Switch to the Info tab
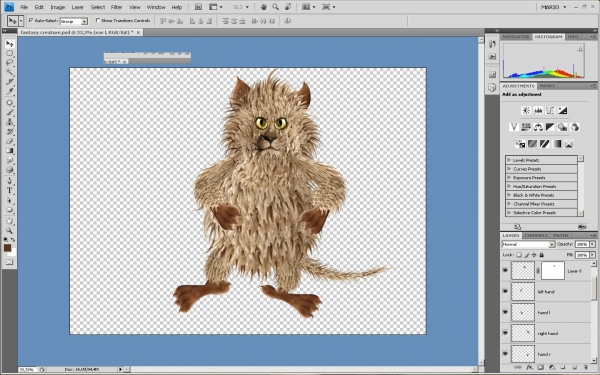The width and height of the screenshot is (600, 375). (573, 37)
